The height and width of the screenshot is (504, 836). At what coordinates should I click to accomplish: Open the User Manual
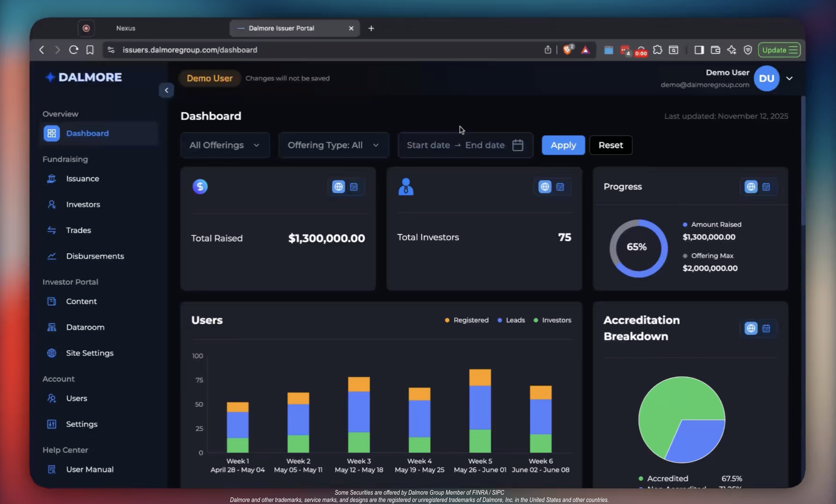tap(90, 470)
